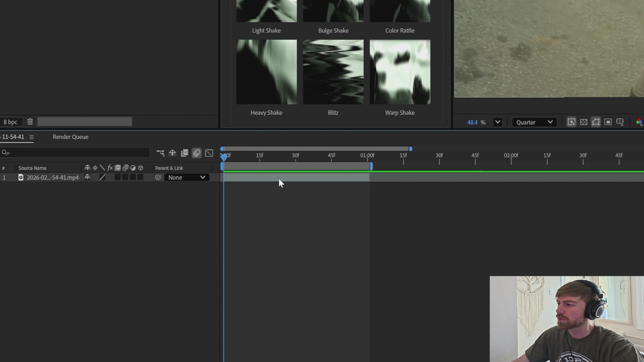The width and height of the screenshot is (644, 362).
Task: Toggle the transparency grid in viewer
Action: [x=584, y=122]
